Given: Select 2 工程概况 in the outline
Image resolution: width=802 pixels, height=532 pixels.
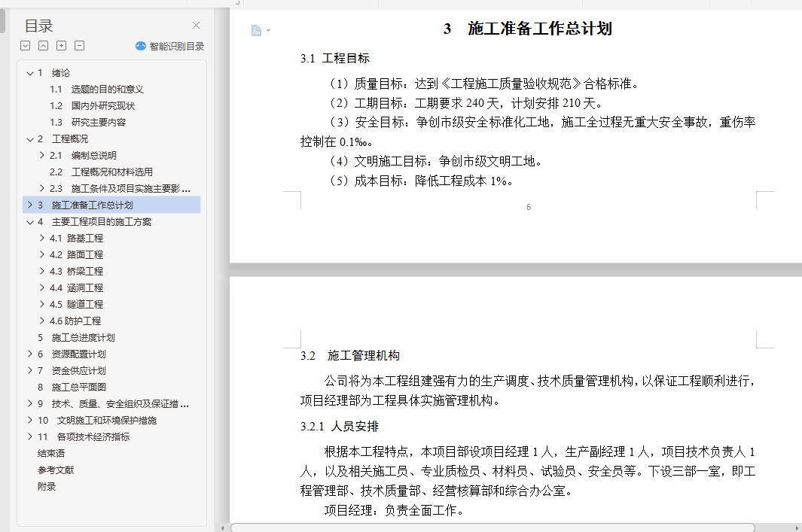Looking at the screenshot, I should [63, 139].
